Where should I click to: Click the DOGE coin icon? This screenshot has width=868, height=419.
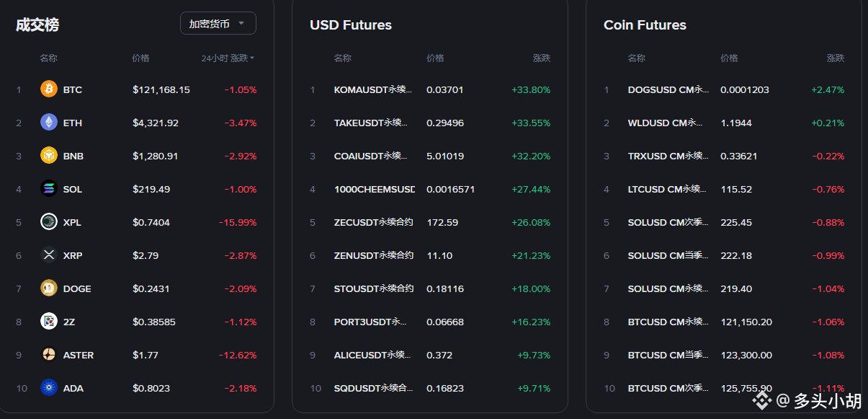click(x=49, y=288)
